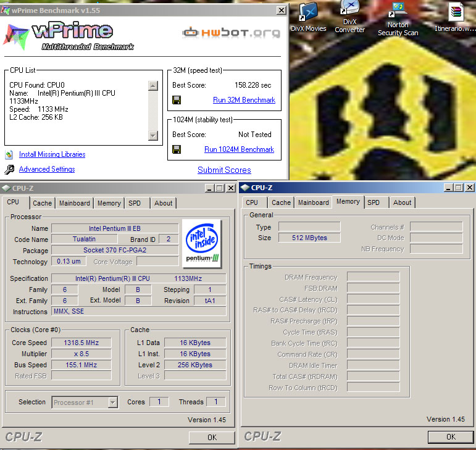Open Install Missing Libraries link

pyautogui.click(x=52, y=154)
